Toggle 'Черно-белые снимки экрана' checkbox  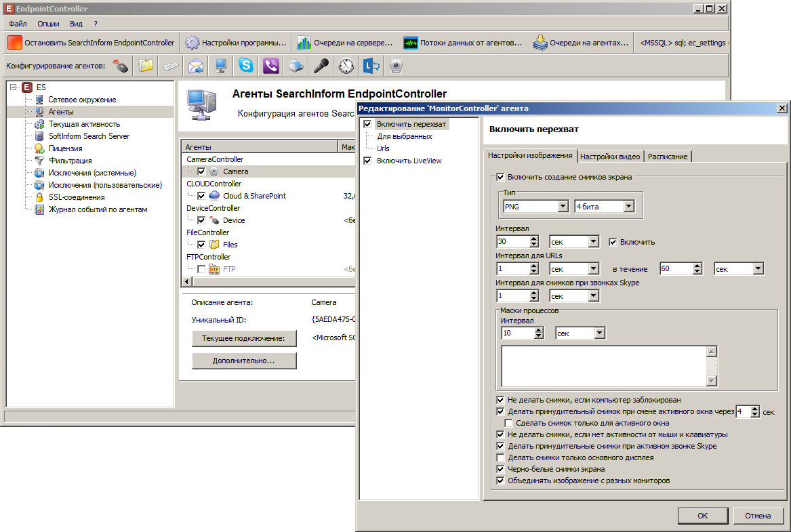tap(501, 469)
